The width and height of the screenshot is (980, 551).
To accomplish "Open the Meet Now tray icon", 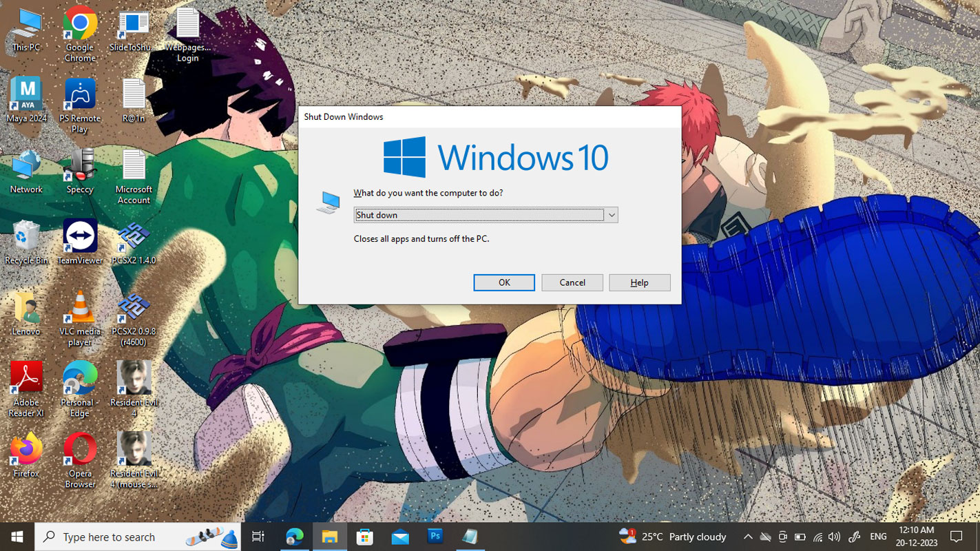I will (782, 537).
